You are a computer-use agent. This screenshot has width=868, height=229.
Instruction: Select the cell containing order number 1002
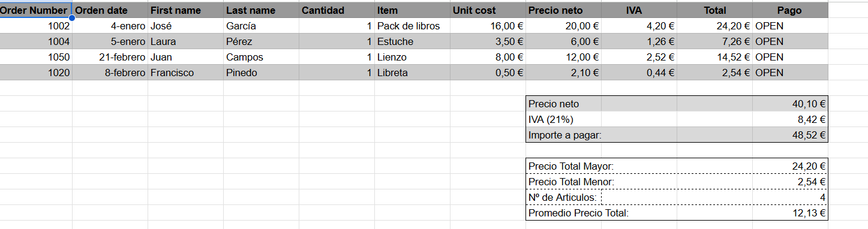36,26
